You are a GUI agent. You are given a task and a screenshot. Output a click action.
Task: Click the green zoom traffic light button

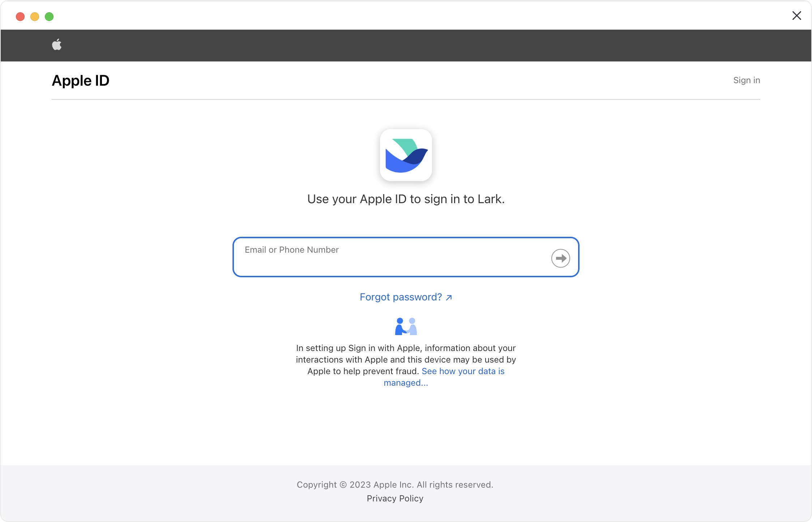[x=49, y=17]
